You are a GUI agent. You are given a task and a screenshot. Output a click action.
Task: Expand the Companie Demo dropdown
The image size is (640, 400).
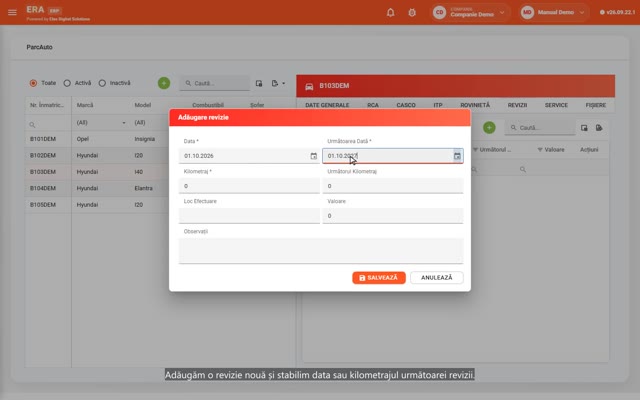(502, 13)
